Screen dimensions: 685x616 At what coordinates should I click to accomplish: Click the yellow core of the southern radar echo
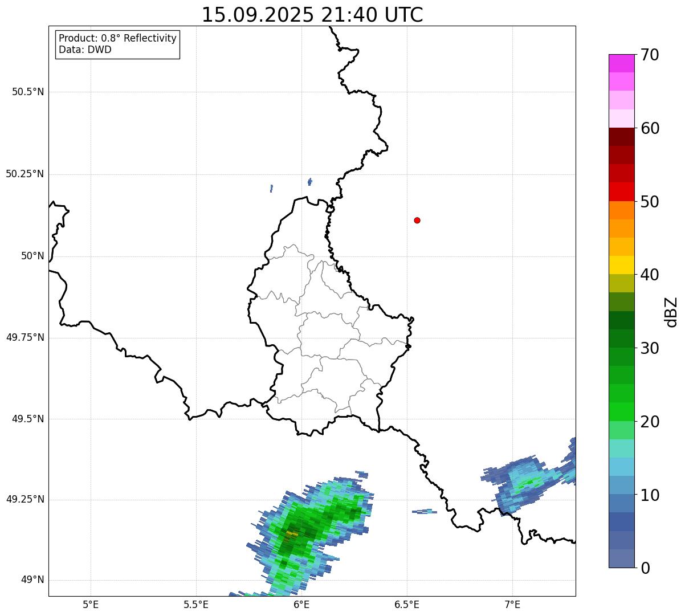coord(292,534)
